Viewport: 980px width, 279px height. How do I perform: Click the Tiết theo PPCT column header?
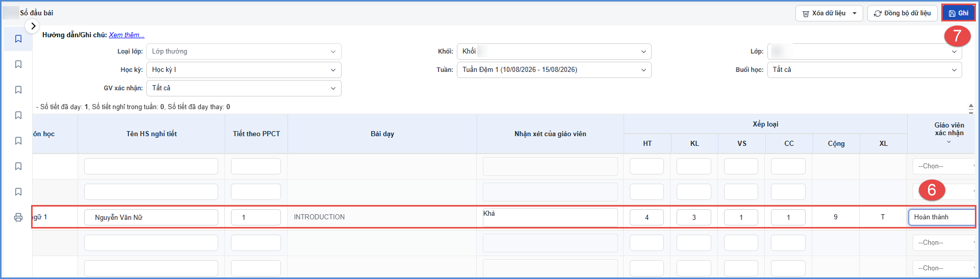pyautogui.click(x=256, y=134)
